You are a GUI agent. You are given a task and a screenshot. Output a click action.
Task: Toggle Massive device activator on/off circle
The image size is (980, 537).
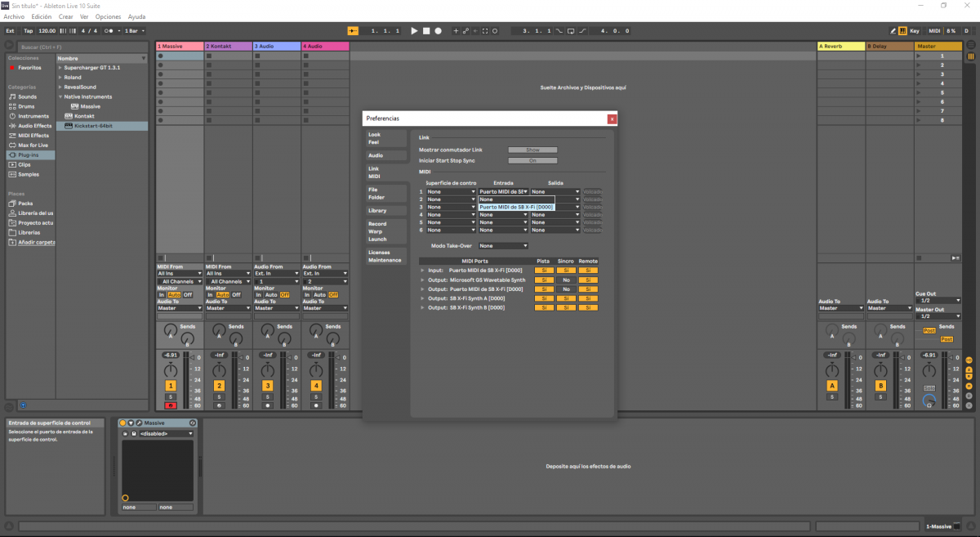(122, 423)
